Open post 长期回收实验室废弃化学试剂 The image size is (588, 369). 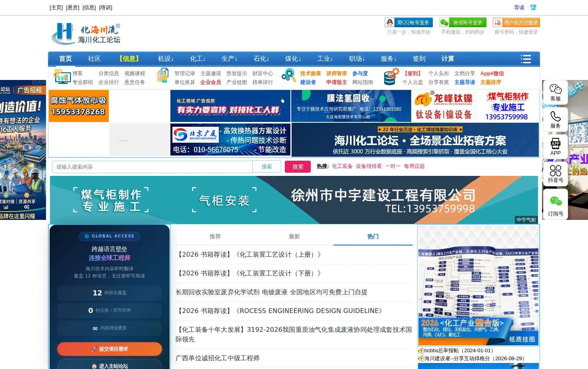click(x=272, y=292)
